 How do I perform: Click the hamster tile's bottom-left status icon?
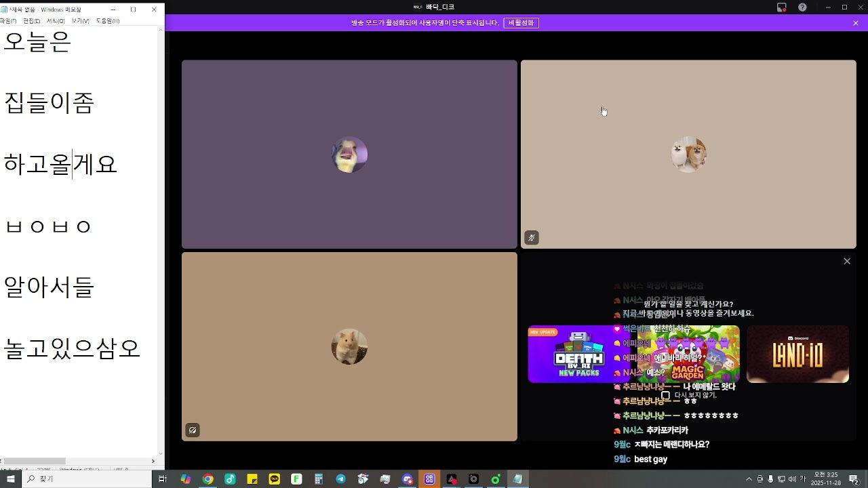click(193, 430)
